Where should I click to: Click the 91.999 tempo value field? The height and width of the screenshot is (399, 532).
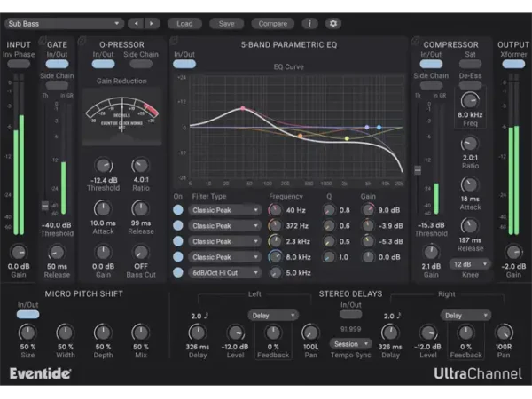(351, 329)
